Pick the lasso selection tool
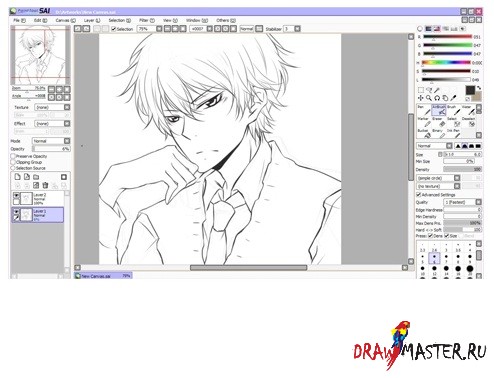The height and width of the screenshot is (378, 494). click(429, 90)
